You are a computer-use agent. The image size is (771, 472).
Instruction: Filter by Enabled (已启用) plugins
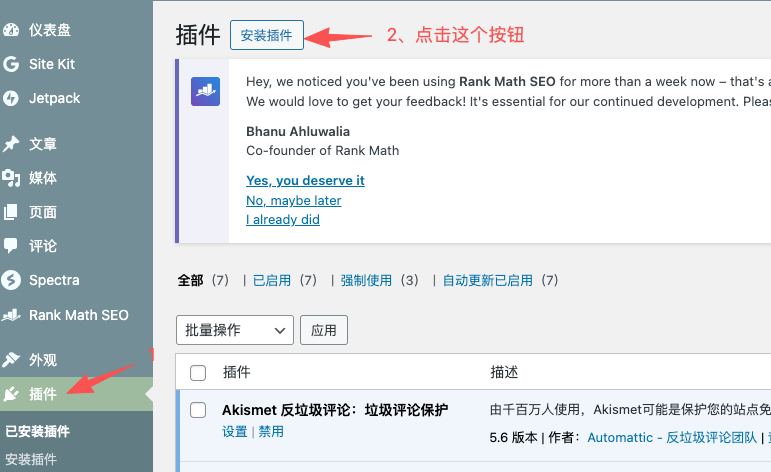click(x=271, y=281)
